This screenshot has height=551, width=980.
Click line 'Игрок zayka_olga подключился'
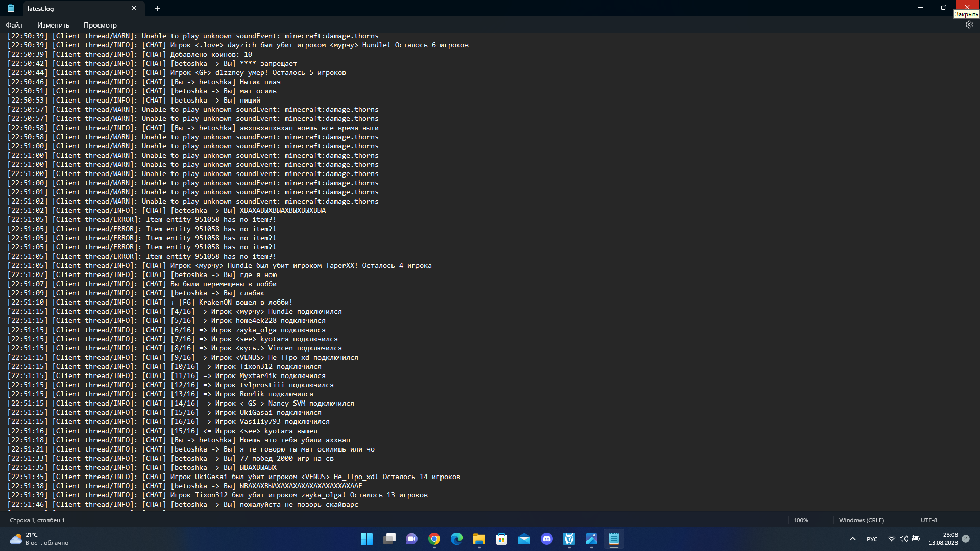[x=166, y=330]
